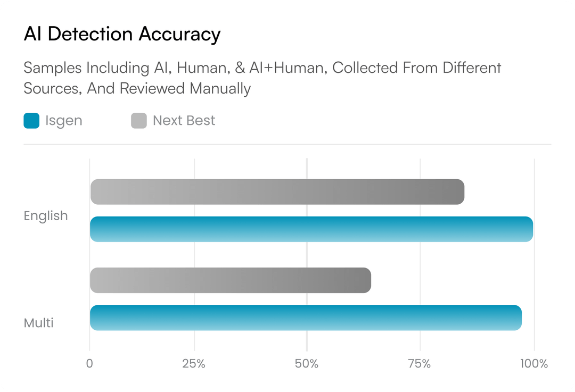Select the Next Best legend label

pyautogui.click(x=184, y=121)
